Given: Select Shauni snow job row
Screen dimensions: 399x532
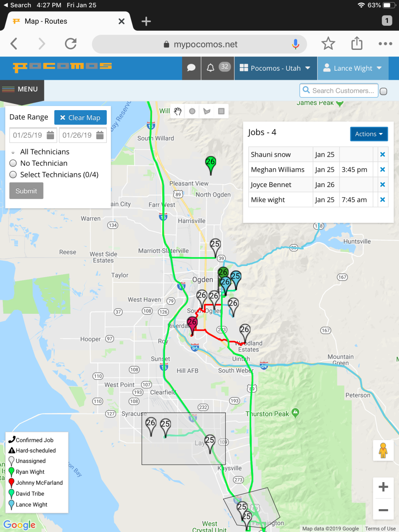Looking at the screenshot, I should click(318, 155).
